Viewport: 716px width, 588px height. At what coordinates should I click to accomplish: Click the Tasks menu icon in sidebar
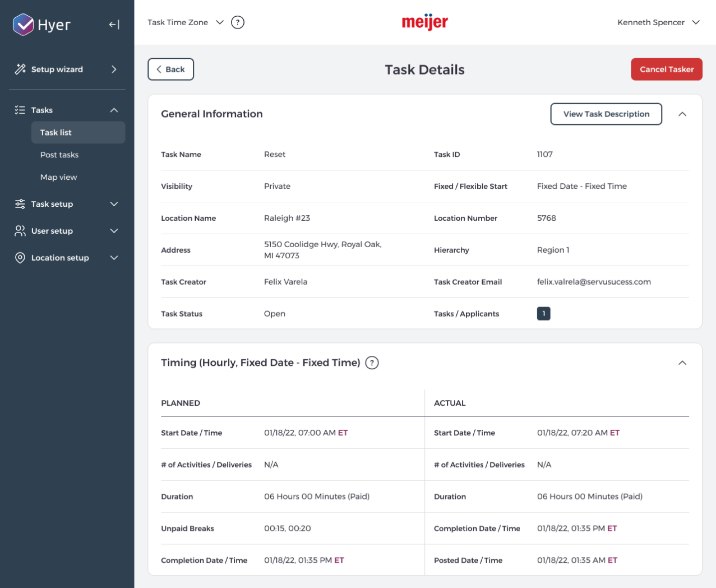click(x=20, y=110)
